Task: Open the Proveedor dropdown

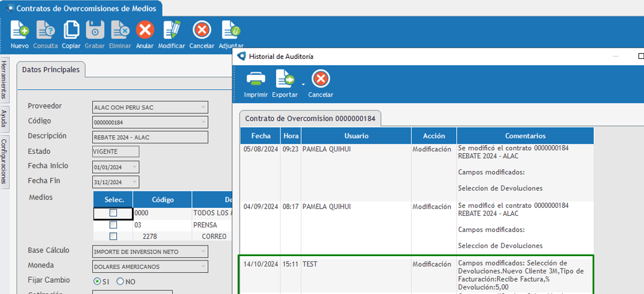Action: point(203,107)
